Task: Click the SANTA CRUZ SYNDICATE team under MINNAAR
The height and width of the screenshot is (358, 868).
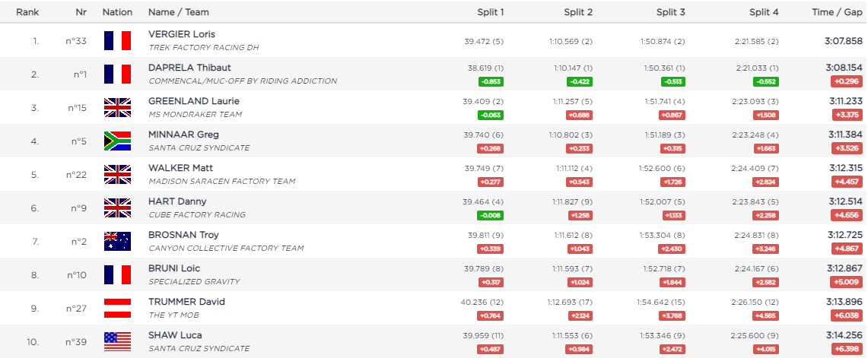Action: [x=199, y=147]
